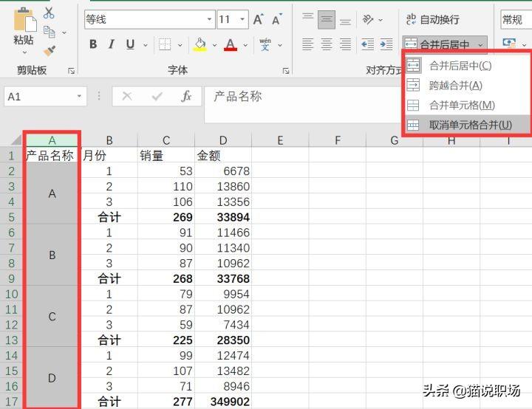The width and height of the screenshot is (532, 409).
Task: Choose 合并单元格(M) menu option
Action: coord(468,105)
